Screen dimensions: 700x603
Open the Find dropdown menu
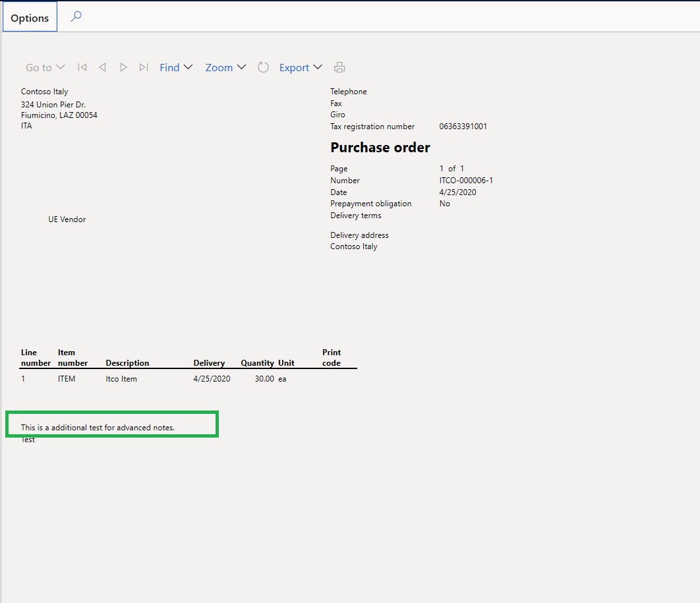(176, 67)
